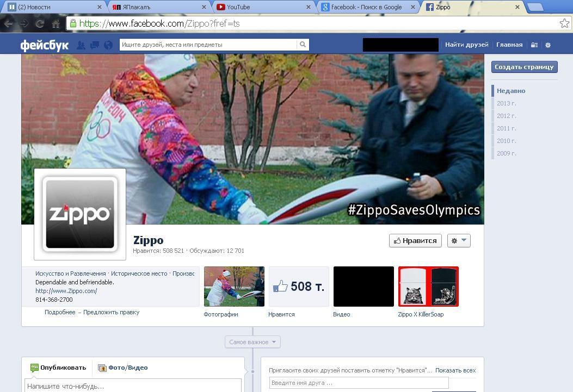573x392 pixels.
Task: Click the browser forward arrow
Action: click(24, 24)
